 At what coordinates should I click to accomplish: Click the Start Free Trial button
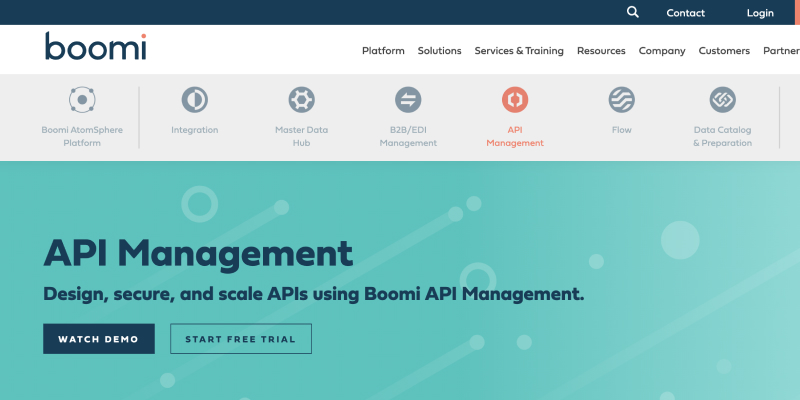(241, 339)
